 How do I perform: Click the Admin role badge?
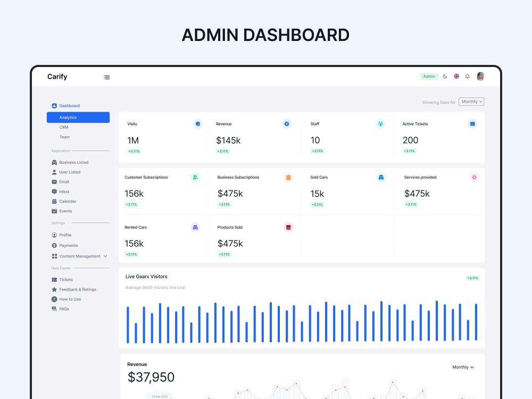[x=429, y=76]
